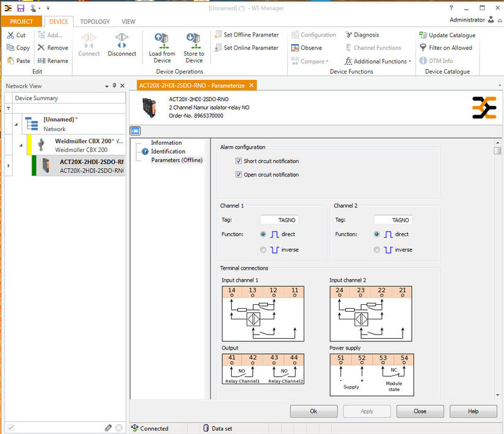
Task: Click Filter on Allowed icon
Action: tap(423, 48)
